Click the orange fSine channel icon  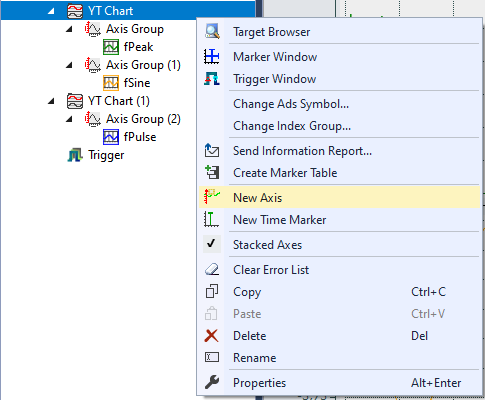tap(111, 83)
